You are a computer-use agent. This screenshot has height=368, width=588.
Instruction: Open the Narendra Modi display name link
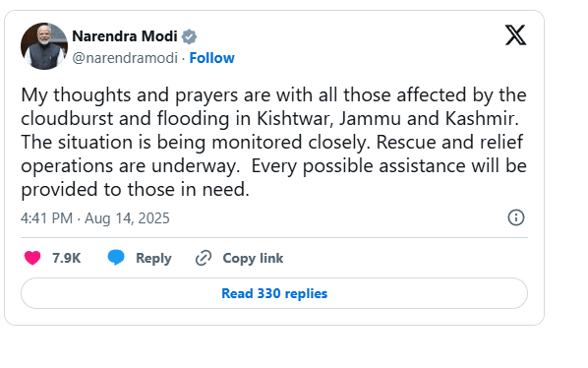click(x=125, y=36)
